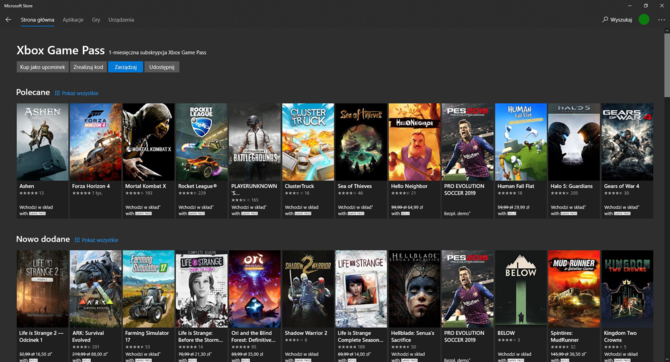Click the blue Zarządzaj button

click(126, 67)
